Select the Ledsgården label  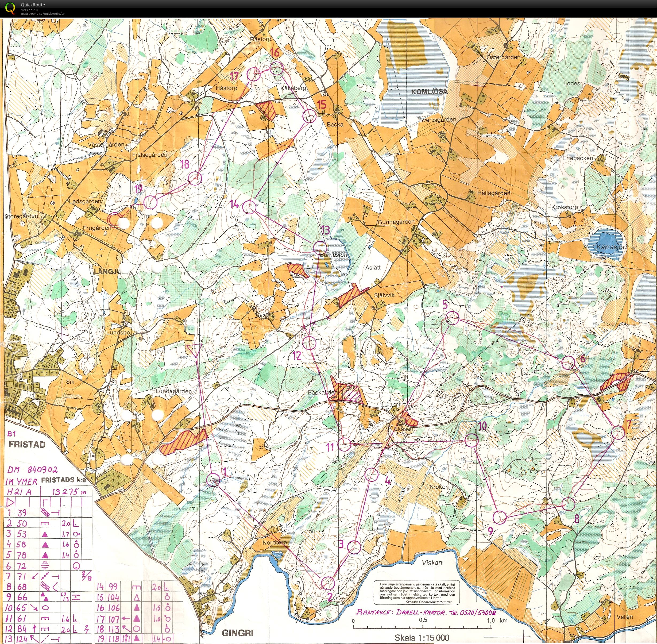click(x=85, y=201)
